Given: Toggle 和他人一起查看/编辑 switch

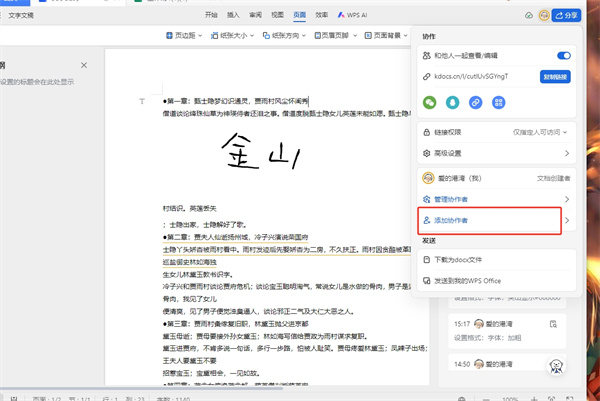Looking at the screenshot, I should pos(564,56).
